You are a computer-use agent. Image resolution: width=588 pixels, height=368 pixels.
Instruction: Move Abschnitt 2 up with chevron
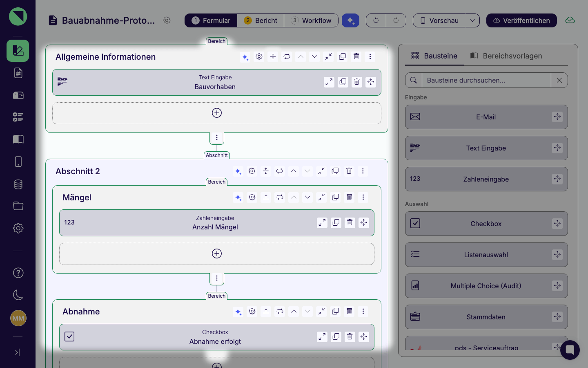click(x=294, y=171)
